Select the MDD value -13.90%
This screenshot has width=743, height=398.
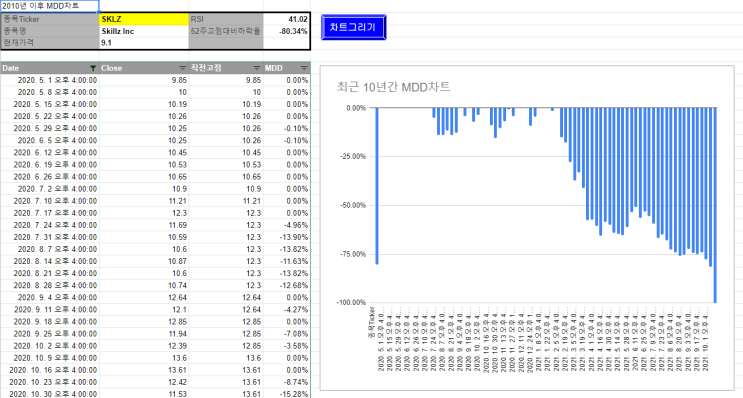pyautogui.click(x=287, y=237)
